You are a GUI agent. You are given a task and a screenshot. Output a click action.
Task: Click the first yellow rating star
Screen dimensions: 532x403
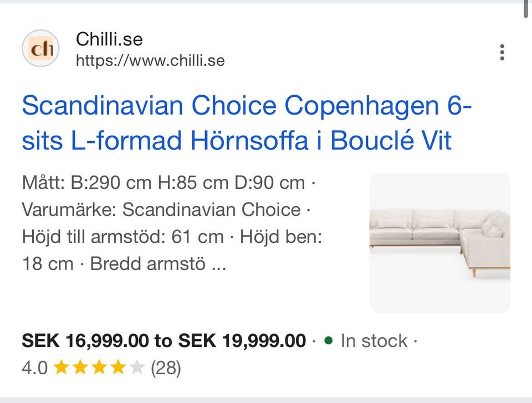click(63, 368)
